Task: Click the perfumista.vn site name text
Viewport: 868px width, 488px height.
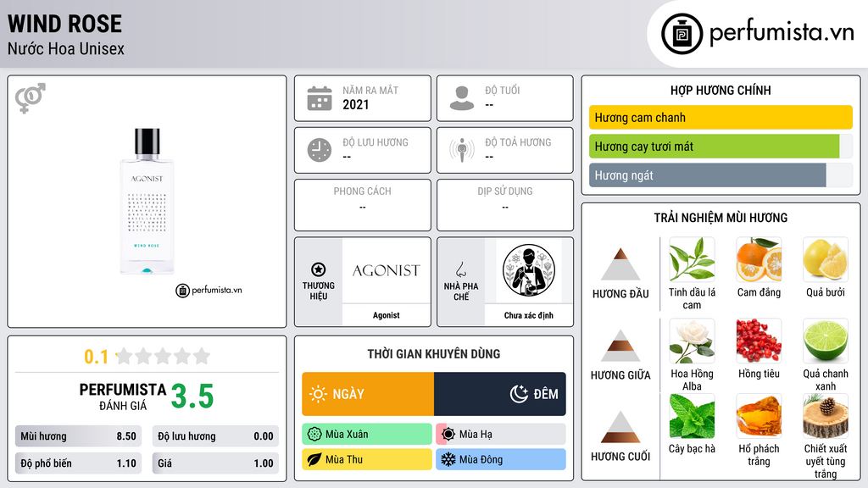Action: coord(782,33)
